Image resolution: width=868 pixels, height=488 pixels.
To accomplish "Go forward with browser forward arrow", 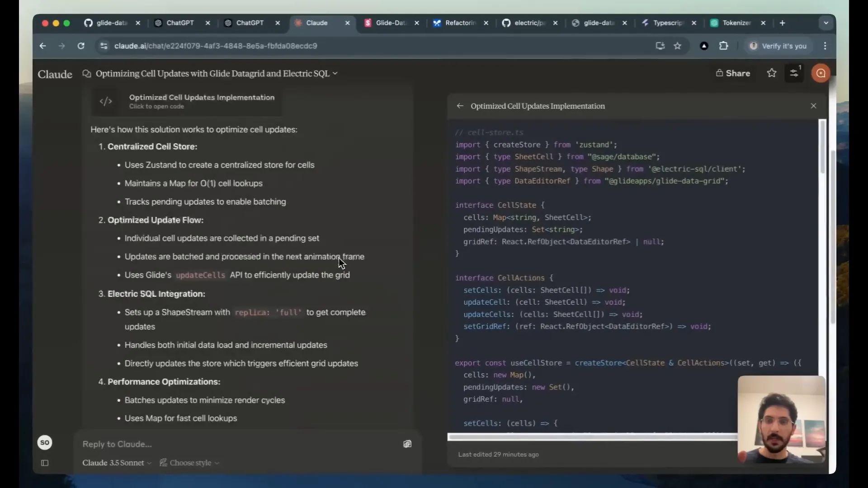I will click(62, 46).
